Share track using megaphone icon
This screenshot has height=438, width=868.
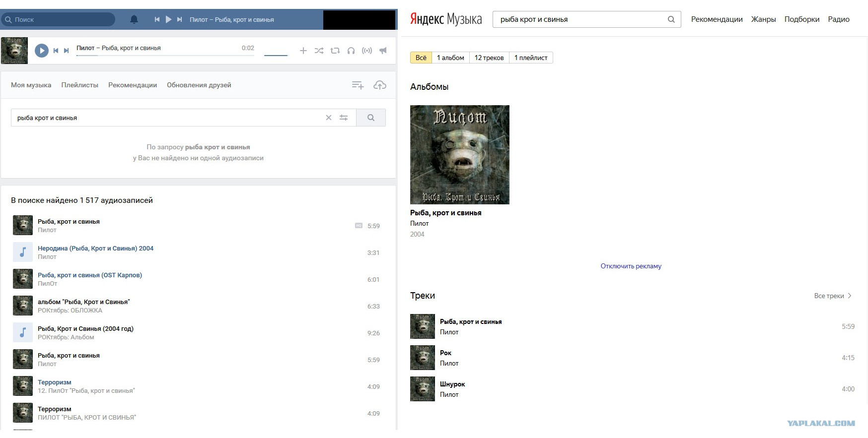(383, 51)
